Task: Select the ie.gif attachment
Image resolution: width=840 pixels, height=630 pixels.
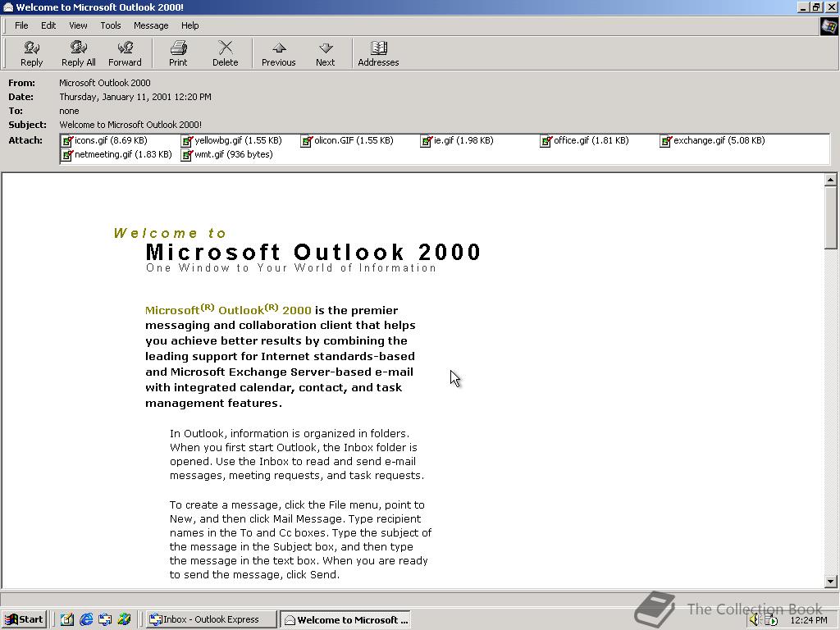Action: point(457,140)
